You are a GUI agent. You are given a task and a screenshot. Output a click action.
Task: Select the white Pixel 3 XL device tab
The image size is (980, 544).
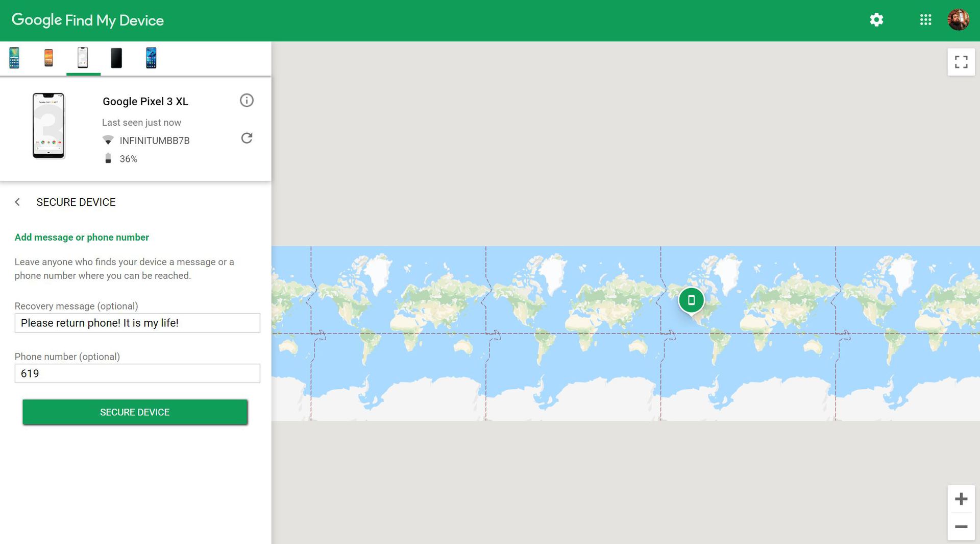coord(83,58)
